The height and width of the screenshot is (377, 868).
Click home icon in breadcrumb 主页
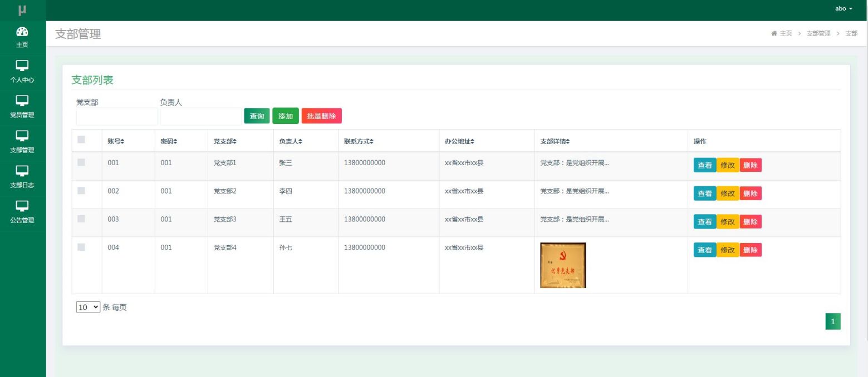pyautogui.click(x=774, y=34)
